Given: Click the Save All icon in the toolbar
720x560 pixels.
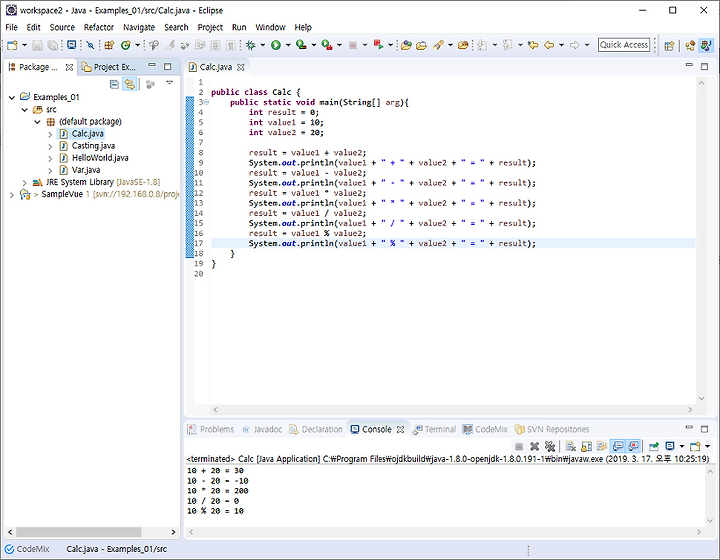Looking at the screenshot, I should point(53,45).
